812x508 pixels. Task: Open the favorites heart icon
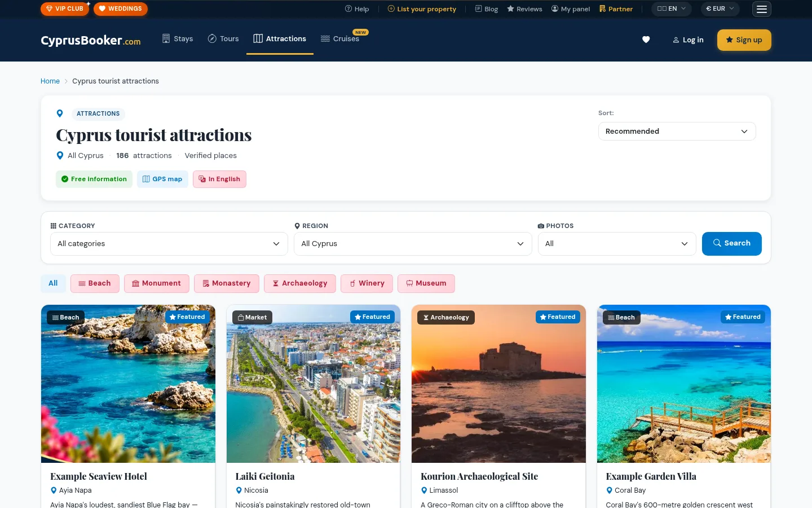click(x=646, y=40)
